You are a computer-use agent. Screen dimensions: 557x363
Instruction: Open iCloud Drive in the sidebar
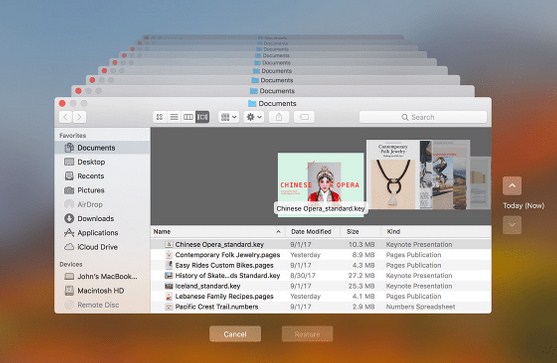coord(102,247)
